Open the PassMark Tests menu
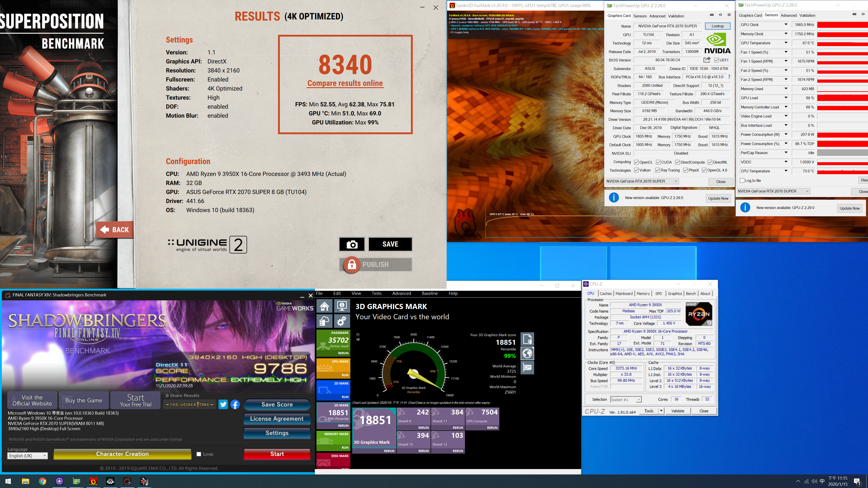 pos(376,293)
